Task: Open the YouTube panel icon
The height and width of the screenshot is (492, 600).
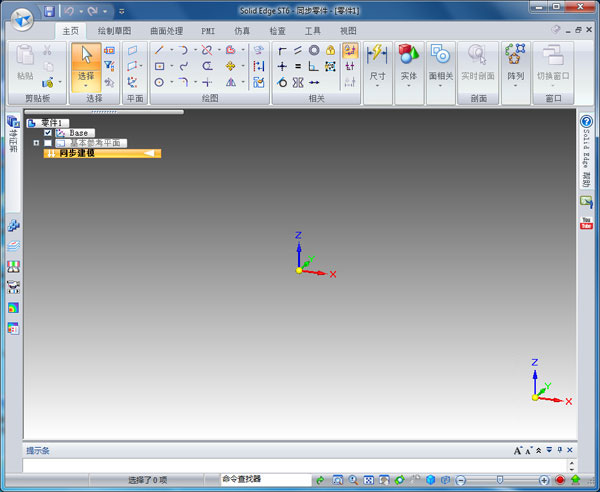Action: [x=586, y=223]
